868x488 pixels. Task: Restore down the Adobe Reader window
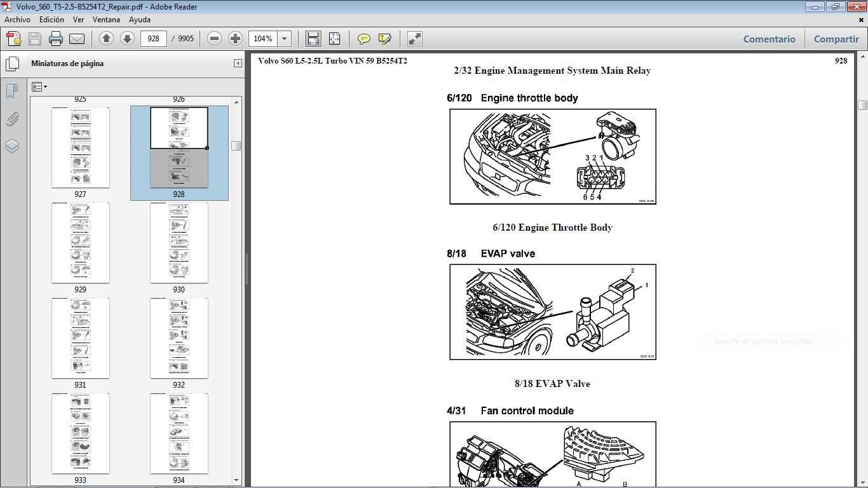835,6
